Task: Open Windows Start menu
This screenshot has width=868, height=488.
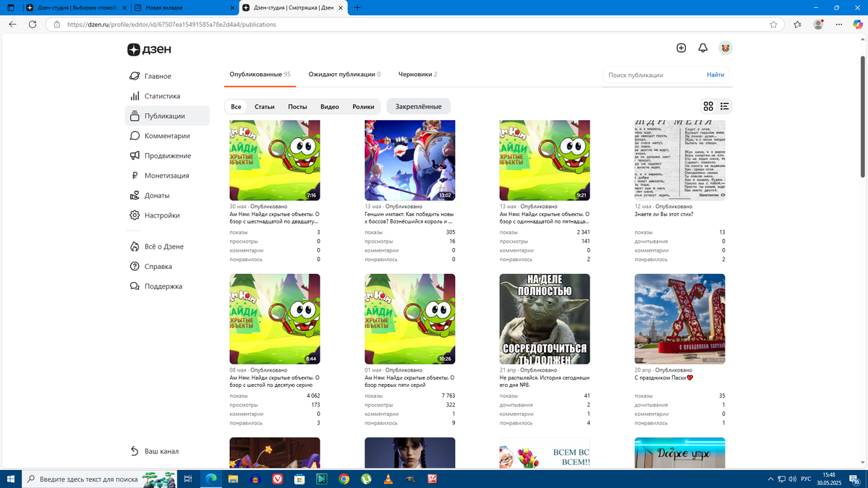Action: pyautogui.click(x=10, y=479)
